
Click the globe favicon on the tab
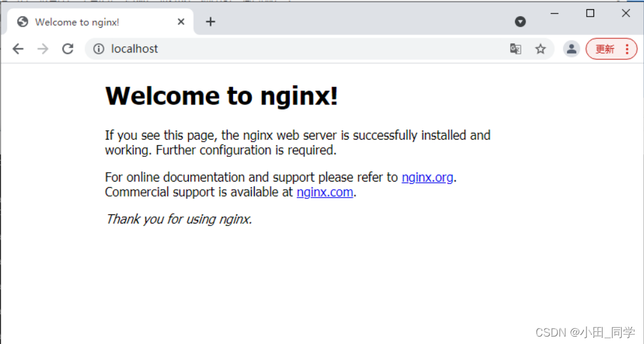click(x=23, y=22)
